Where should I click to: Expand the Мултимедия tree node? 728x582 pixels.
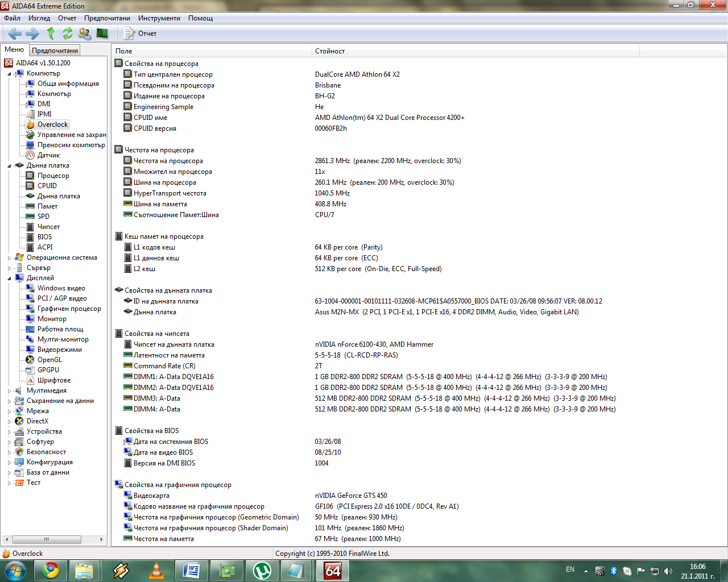pyautogui.click(x=9, y=391)
